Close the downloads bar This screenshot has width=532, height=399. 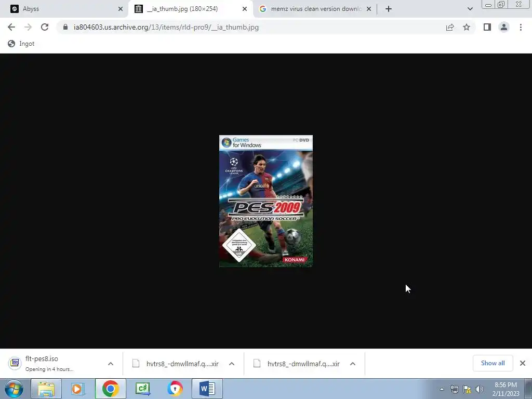click(523, 363)
